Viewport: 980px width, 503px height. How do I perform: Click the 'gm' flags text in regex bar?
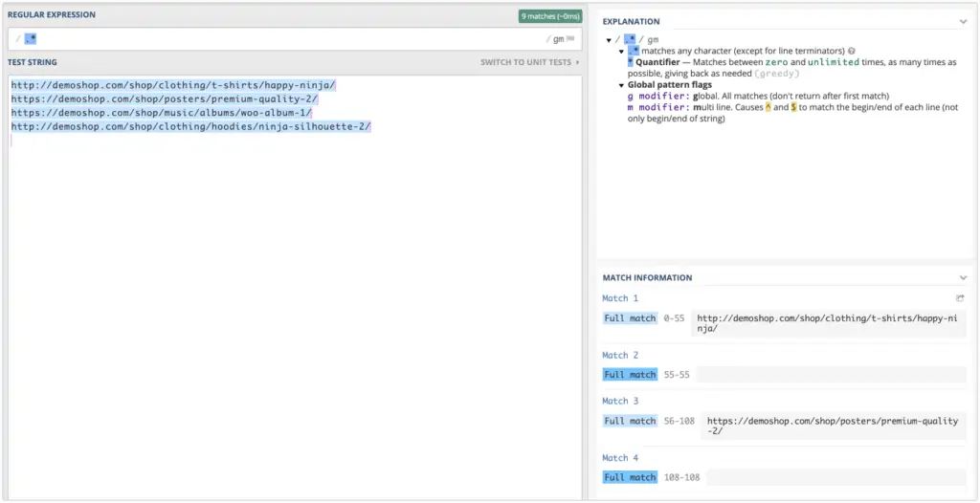coord(558,39)
